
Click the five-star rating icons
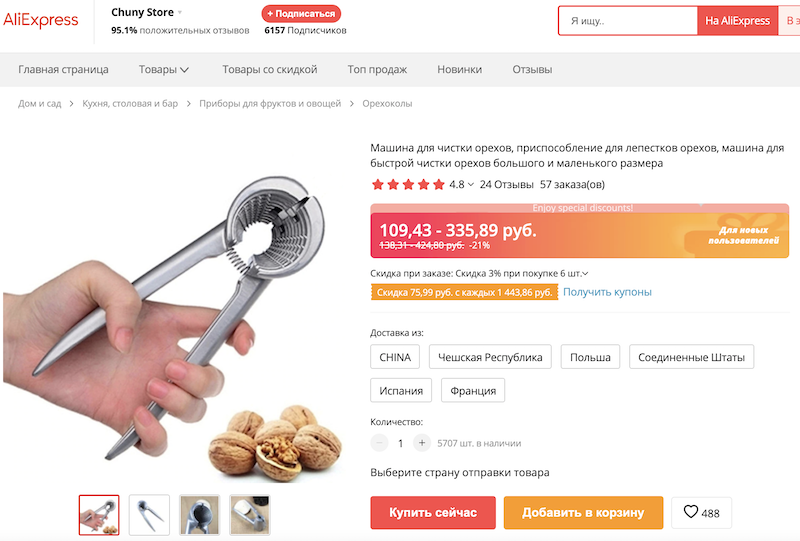[x=408, y=184]
